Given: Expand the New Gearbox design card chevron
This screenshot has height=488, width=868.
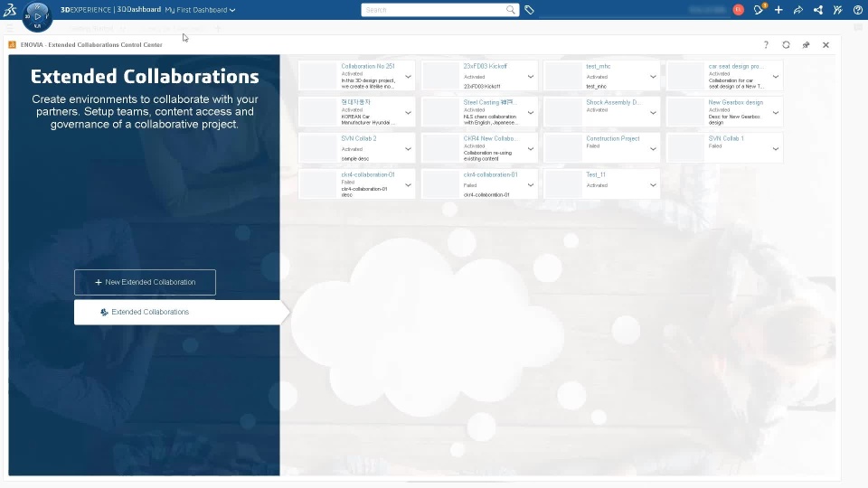Looking at the screenshot, I should (x=776, y=113).
